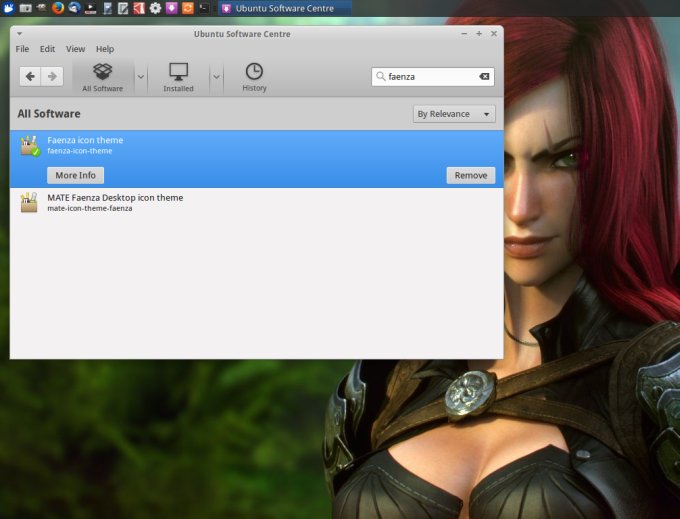Minimize the Ubuntu Software Centre window
Viewport: 680px width, 519px height.
pyautogui.click(x=464, y=33)
